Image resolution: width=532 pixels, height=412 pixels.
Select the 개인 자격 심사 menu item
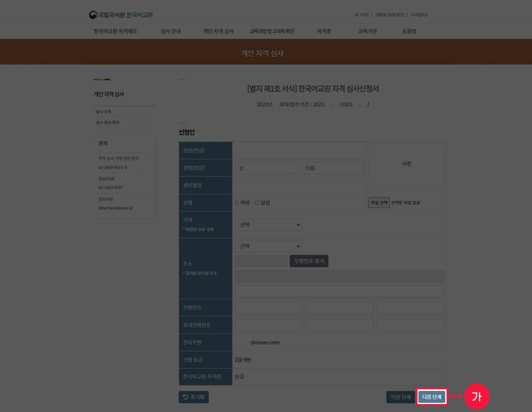(218, 31)
